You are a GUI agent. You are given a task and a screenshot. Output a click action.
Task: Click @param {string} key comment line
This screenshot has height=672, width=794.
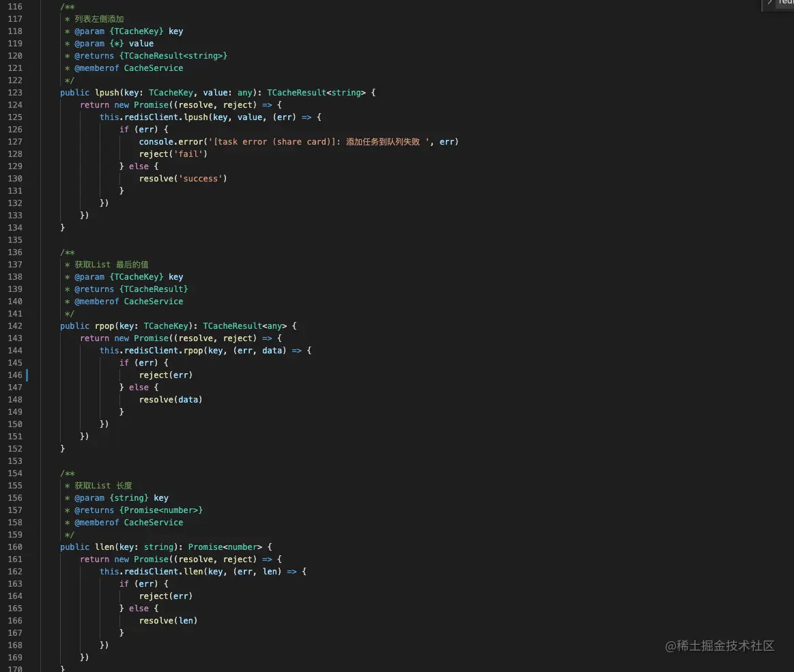click(x=122, y=498)
